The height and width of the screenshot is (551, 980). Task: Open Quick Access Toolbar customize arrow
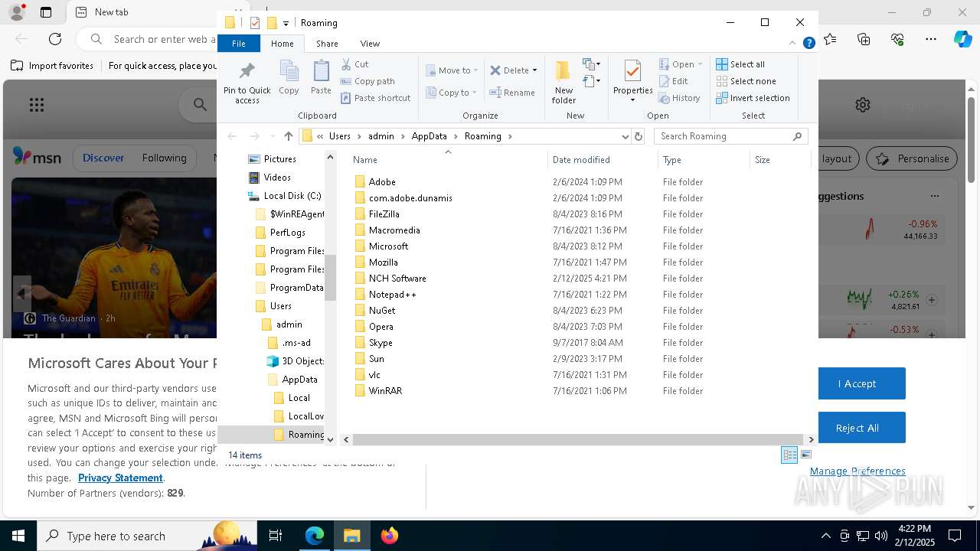pos(286,23)
